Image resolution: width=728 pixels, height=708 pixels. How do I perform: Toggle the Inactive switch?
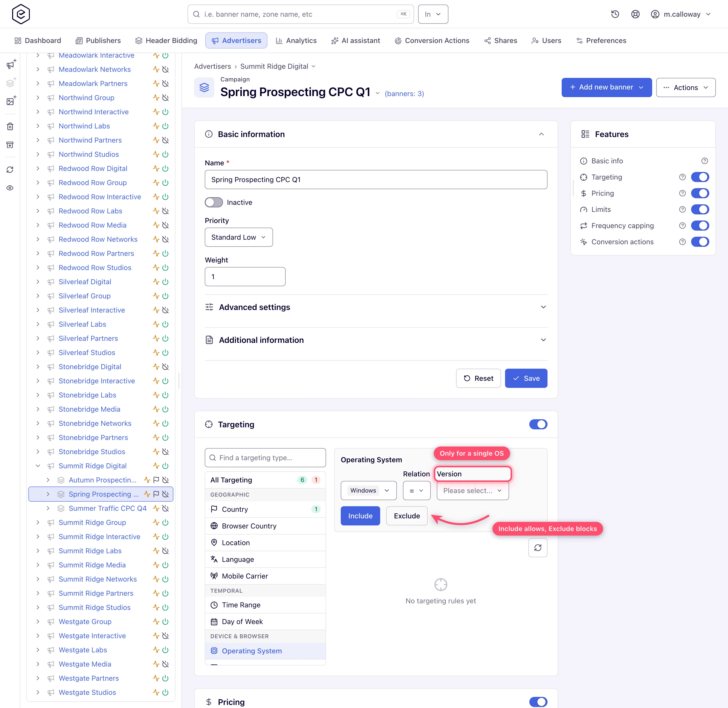click(x=214, y=202)
